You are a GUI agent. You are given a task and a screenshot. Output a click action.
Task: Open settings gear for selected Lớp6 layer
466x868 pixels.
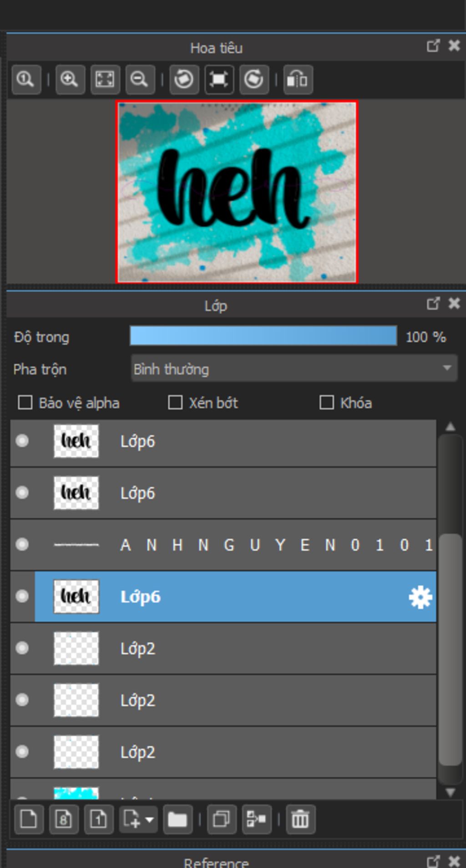pos(420,597)
